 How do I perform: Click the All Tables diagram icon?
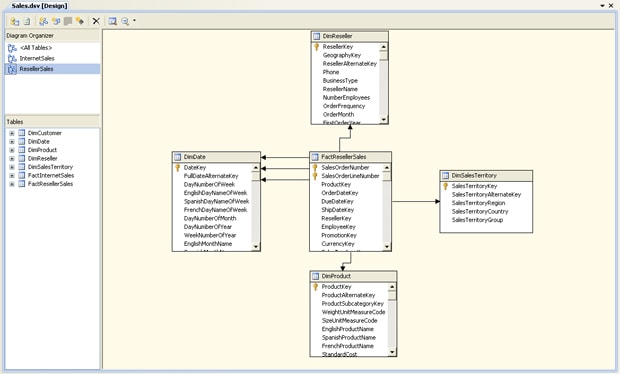click(12, 48)
